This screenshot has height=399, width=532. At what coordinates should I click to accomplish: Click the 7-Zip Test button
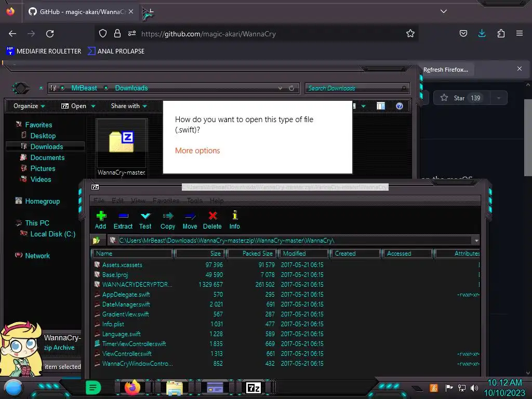(x=145, y=220)
